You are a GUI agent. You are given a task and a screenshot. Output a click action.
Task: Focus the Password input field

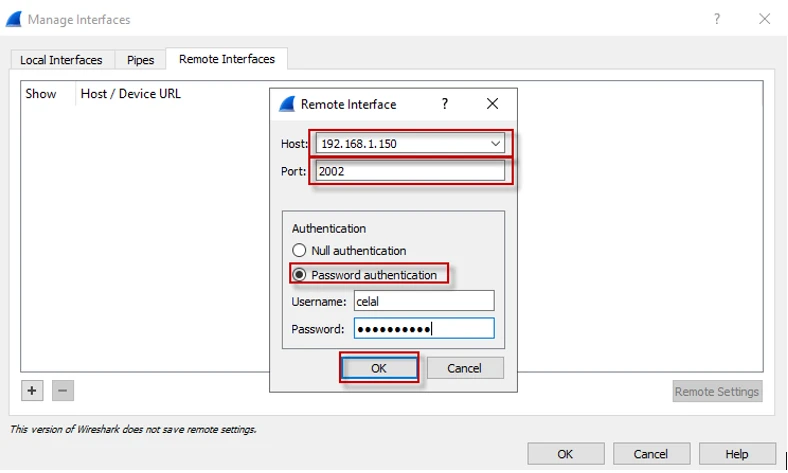pyautogui.click(x=424, y=329)
